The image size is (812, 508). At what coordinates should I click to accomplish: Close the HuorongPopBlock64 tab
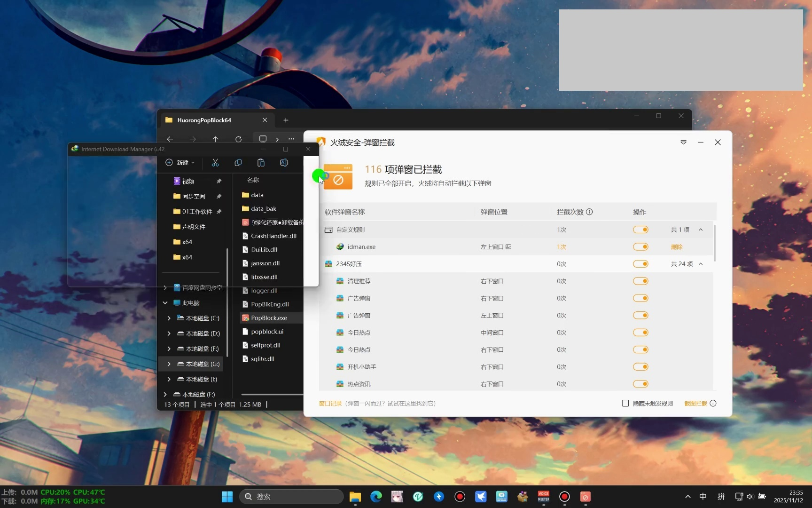coord(265,120)
